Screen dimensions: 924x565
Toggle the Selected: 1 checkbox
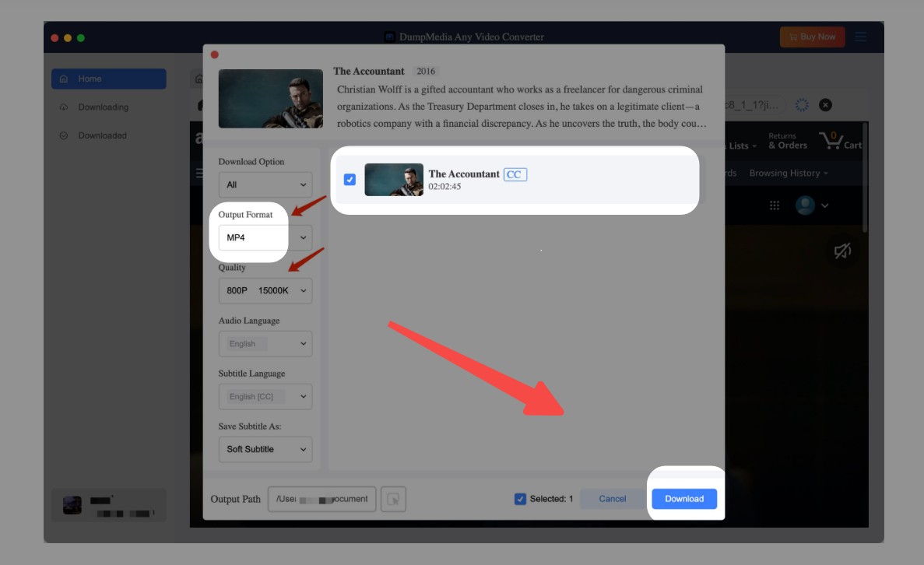[520, 499]
